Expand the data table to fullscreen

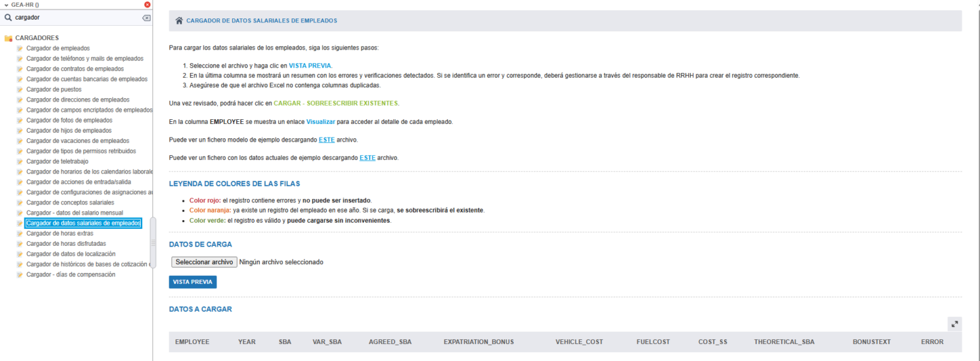[955, 324]
